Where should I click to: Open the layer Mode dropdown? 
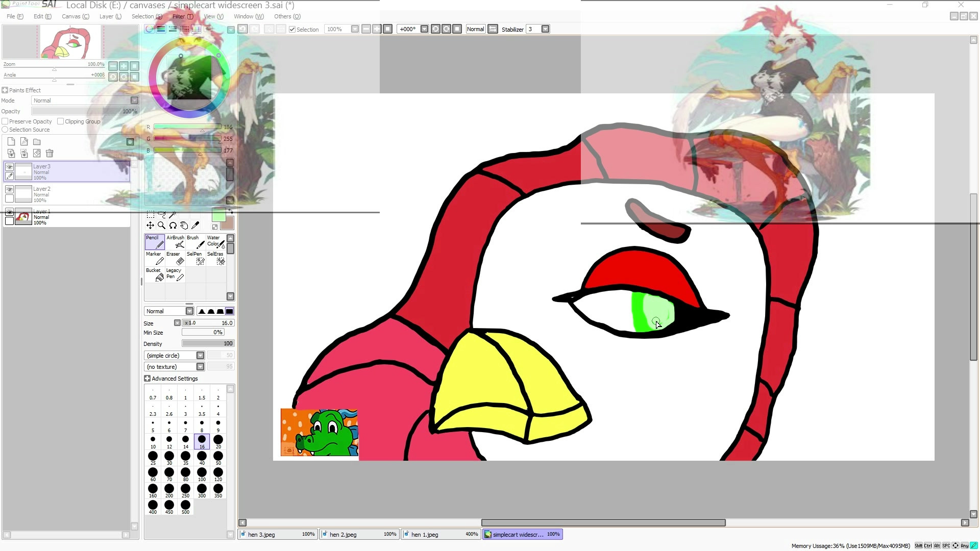134,101
